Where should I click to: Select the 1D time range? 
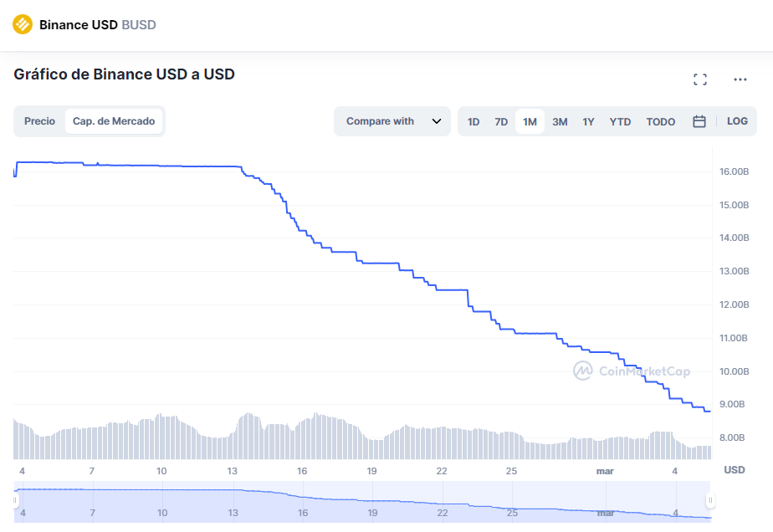(474, 122)
